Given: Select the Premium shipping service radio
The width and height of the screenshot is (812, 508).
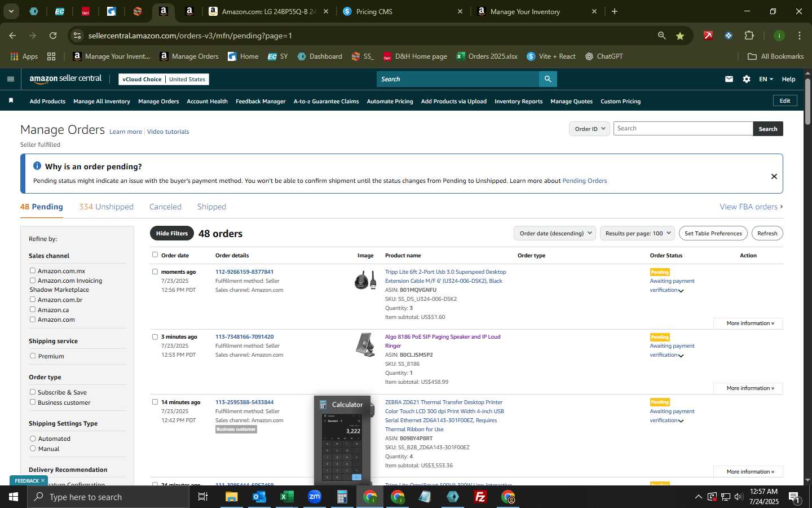Looking at the screenshot, I should pos(33,356).
